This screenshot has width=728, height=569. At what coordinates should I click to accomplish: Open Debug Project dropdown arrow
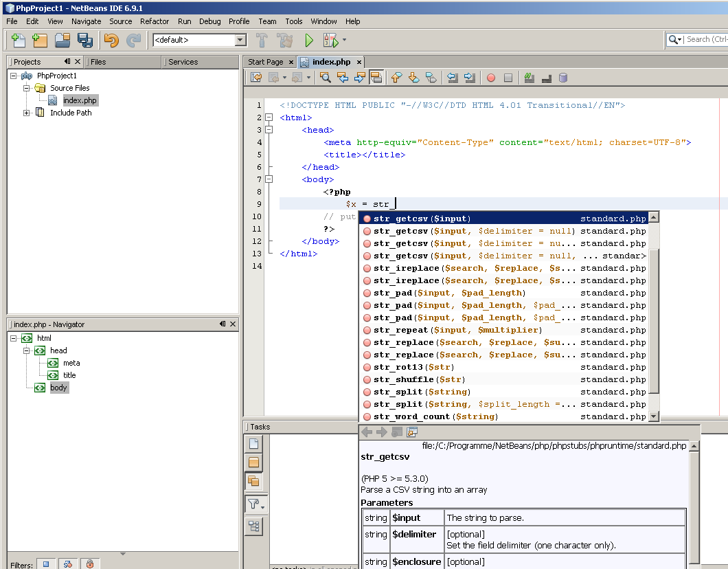(344, 41)
